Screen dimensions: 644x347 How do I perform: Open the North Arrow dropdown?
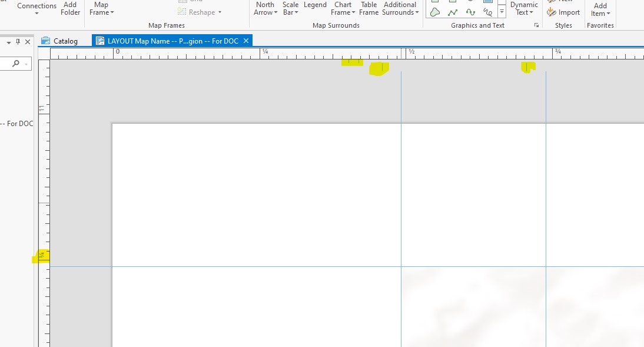tap(265, 8)
